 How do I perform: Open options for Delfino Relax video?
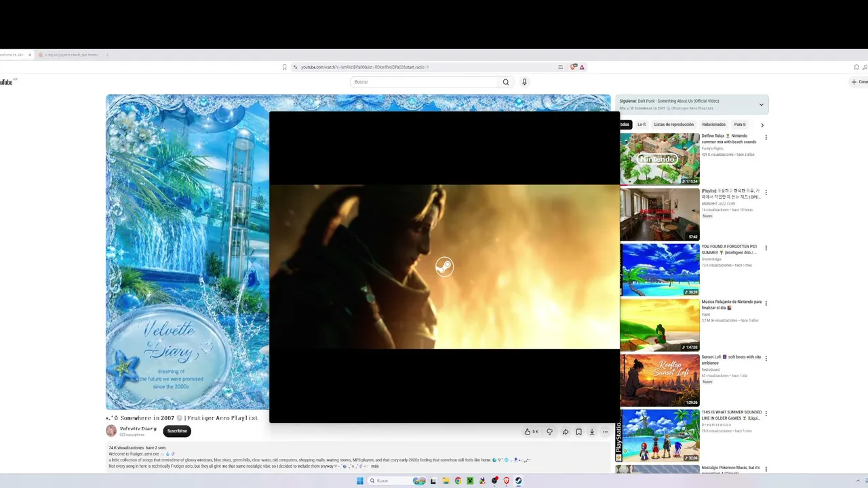point(766,138)
